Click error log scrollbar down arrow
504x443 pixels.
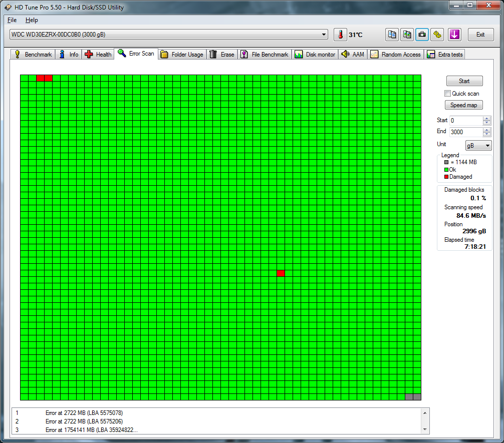pyautogui.click(x=425, y=429)
